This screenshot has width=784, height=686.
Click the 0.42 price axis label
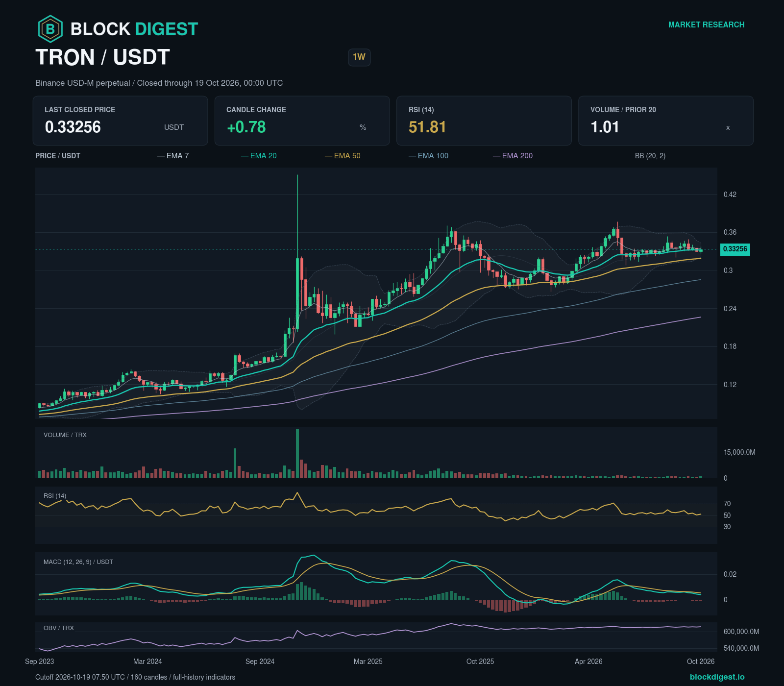pyautogui.click(x=730, y=195)
